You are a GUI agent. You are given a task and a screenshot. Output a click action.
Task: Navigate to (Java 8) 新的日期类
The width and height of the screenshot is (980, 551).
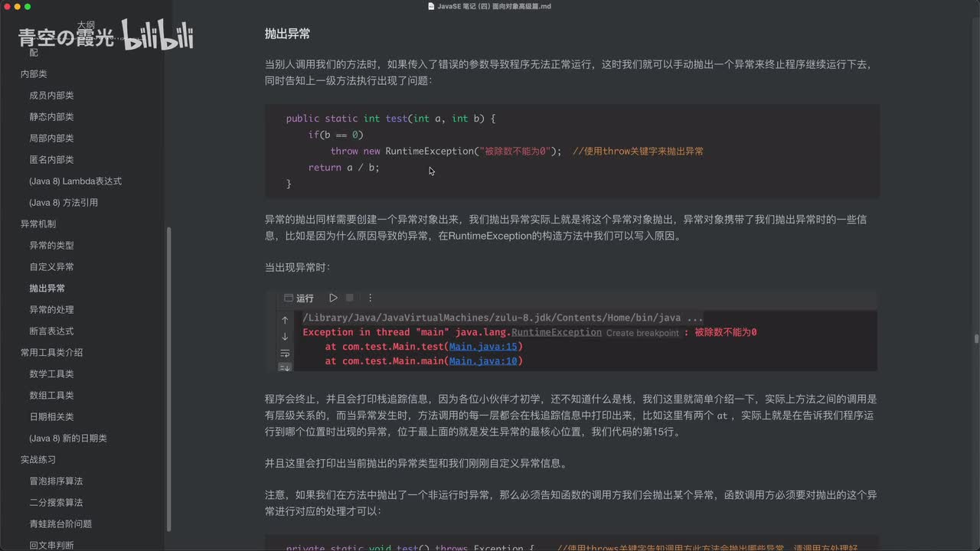[68, 439]
